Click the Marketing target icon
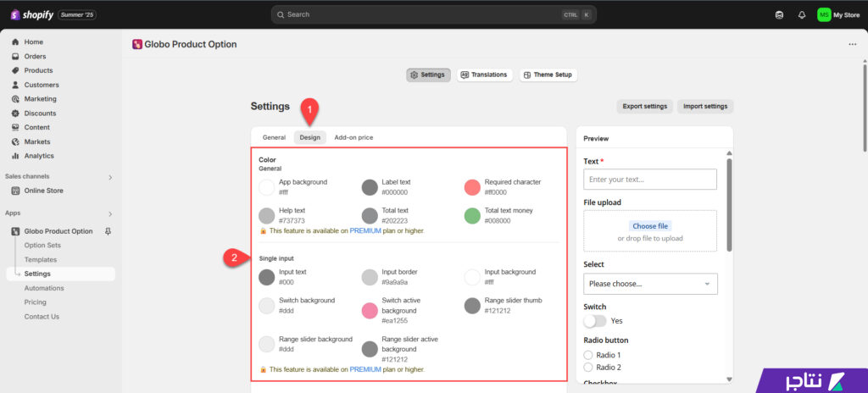 pos(15,99)
